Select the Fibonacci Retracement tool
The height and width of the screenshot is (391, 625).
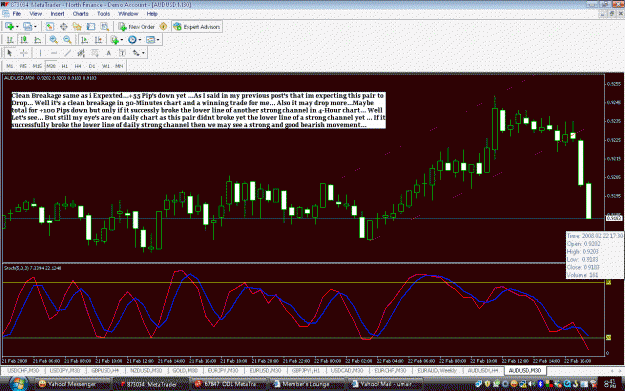point(95,53)
